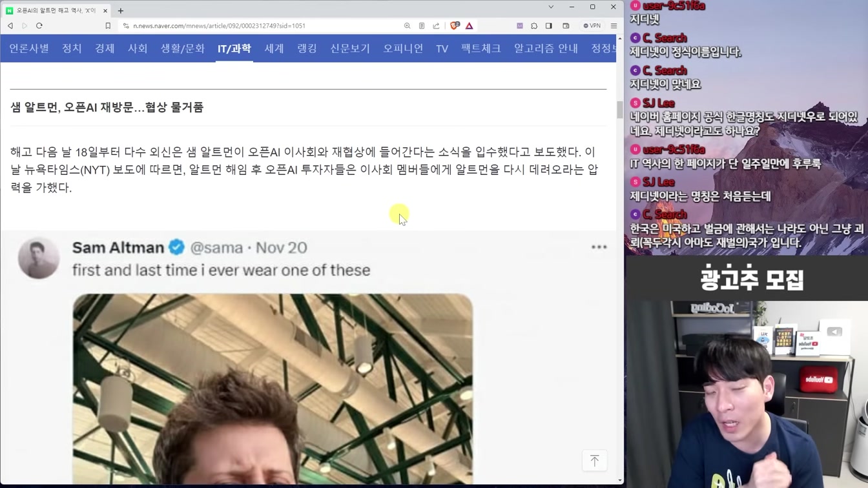Click the VPN button in toolbar

point(592,26)
